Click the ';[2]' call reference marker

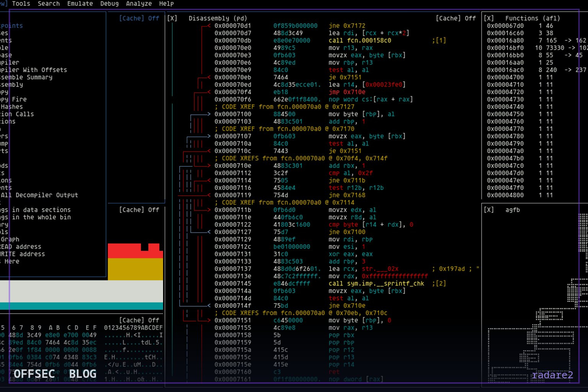point(439,284)
